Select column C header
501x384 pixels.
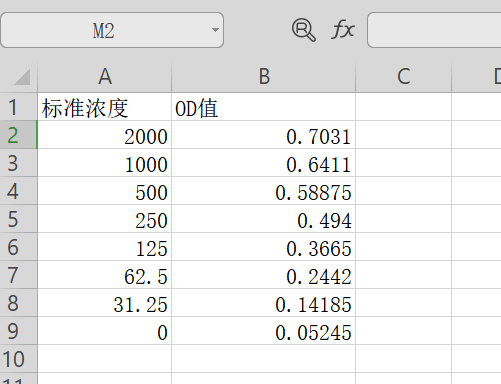point(404,77)
